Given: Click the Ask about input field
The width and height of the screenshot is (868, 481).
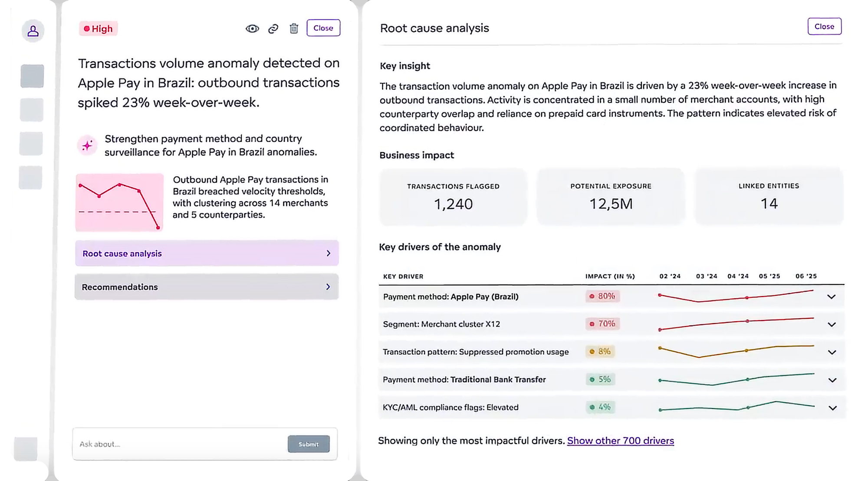Looking at the screenshot, I should pos(174,444).
